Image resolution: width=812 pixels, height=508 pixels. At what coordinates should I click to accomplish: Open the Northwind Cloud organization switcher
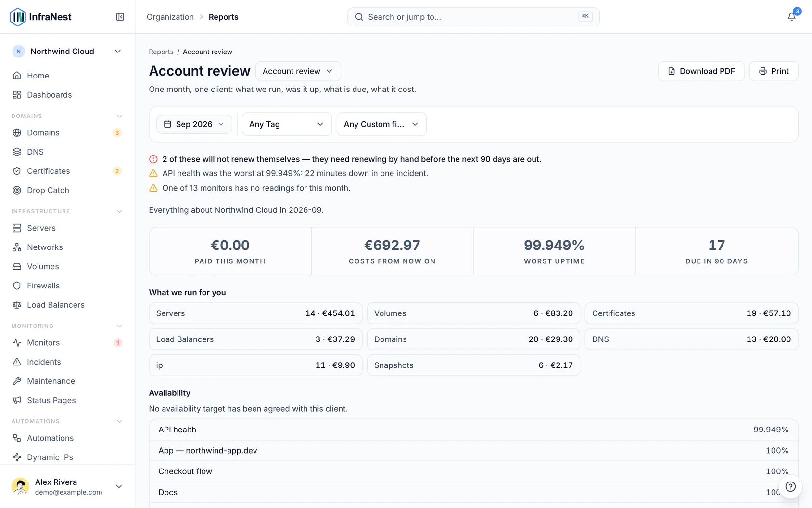[67, 52]
